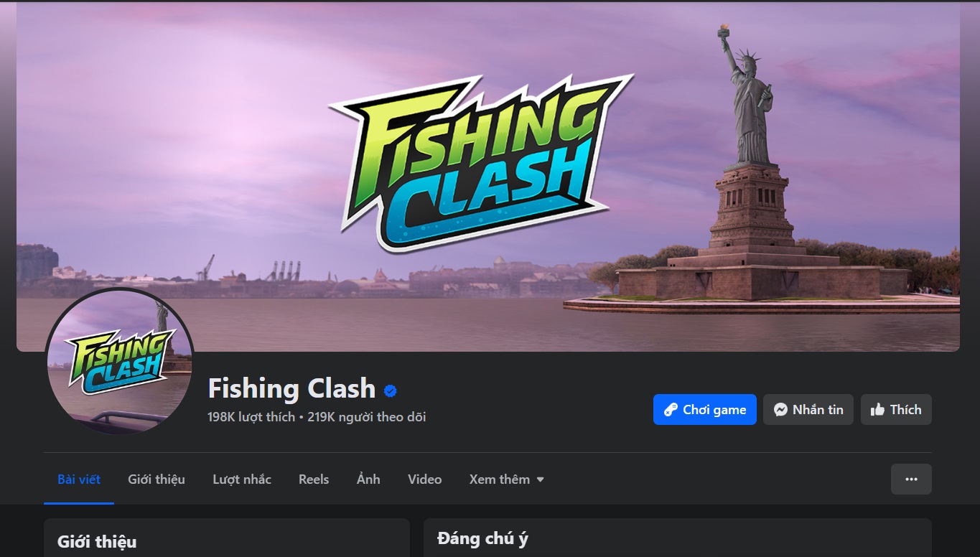This screenshot has height=557, width=980.
Task: Open the Ảnh tab
Action: 368,479
